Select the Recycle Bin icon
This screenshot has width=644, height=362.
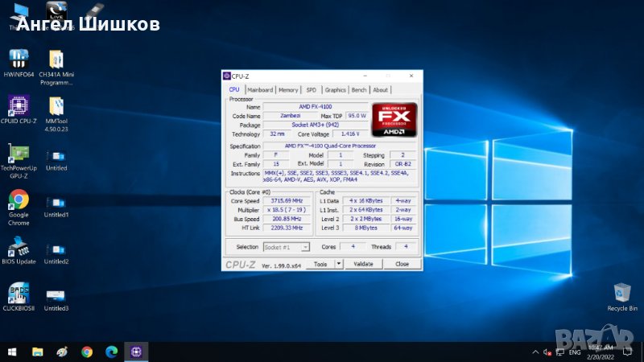[x=621, y=293]
